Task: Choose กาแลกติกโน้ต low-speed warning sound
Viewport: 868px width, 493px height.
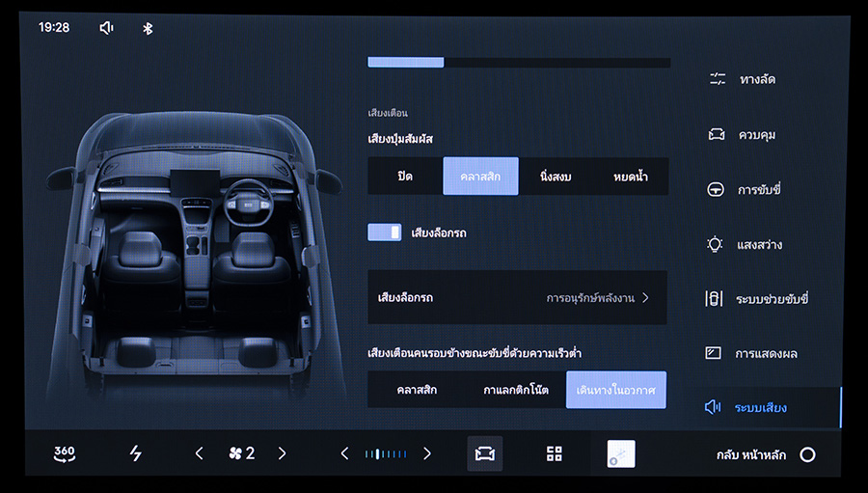Action: [x=516, y=390]
